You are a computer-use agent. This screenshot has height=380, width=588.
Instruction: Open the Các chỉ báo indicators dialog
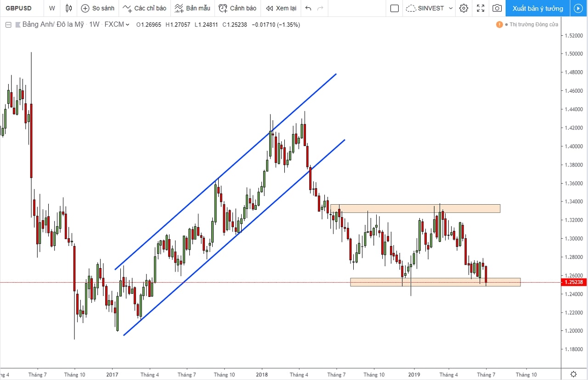144,8
